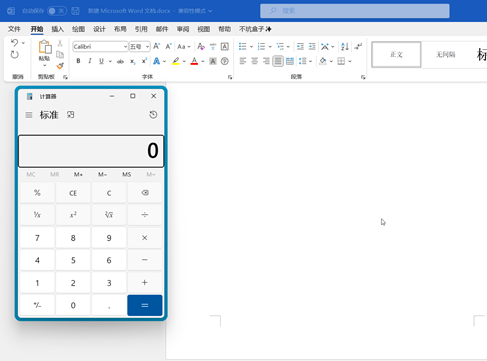Screen dimensions: 487x361
Task: Click the Word title bar search box
Action: point(355,11)
